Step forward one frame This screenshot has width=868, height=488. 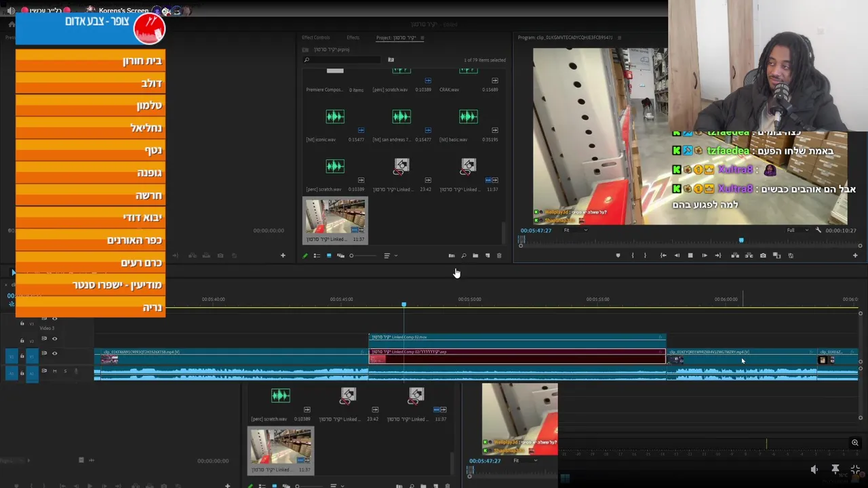[x=705, y=256]
